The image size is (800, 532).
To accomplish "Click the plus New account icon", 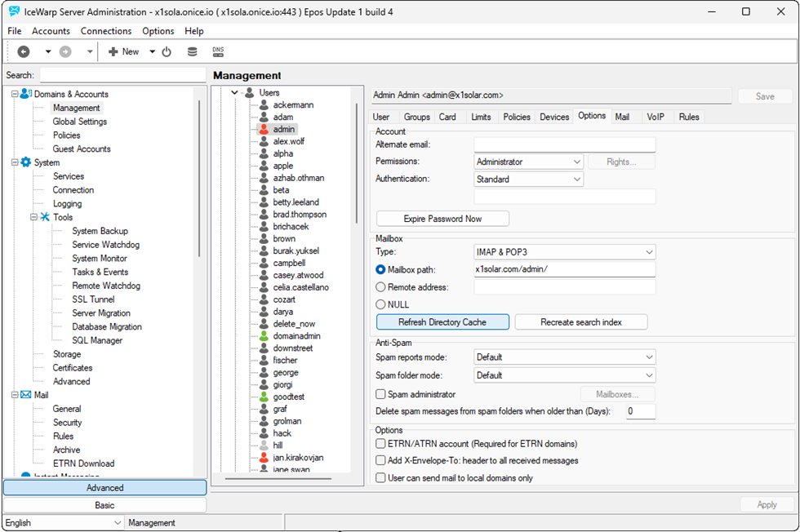I will (113, 51).
